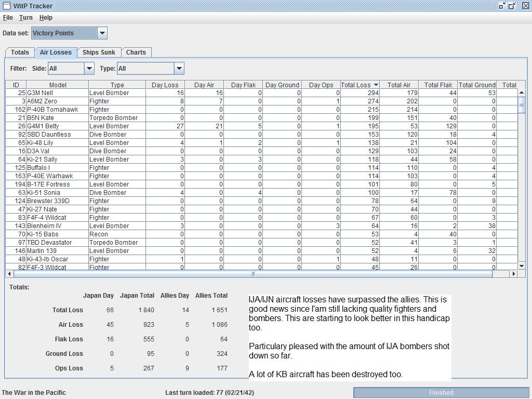Select the D3A Val row

click(262, 151)
